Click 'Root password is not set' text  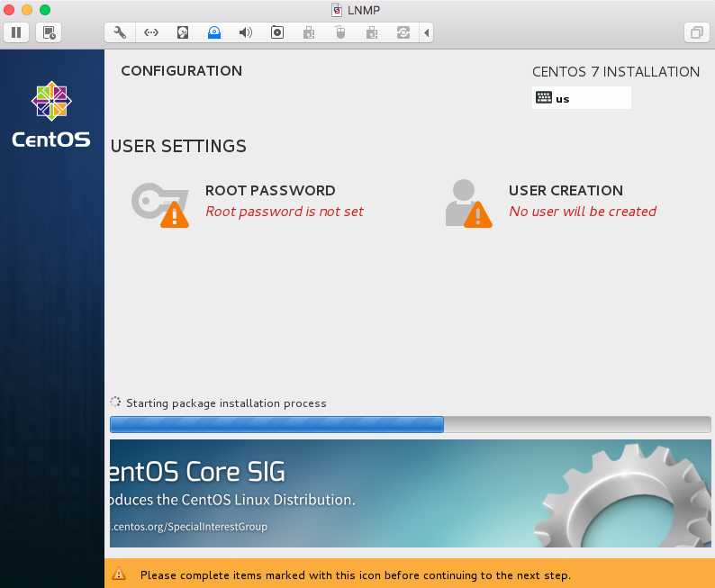pos(285,212)
